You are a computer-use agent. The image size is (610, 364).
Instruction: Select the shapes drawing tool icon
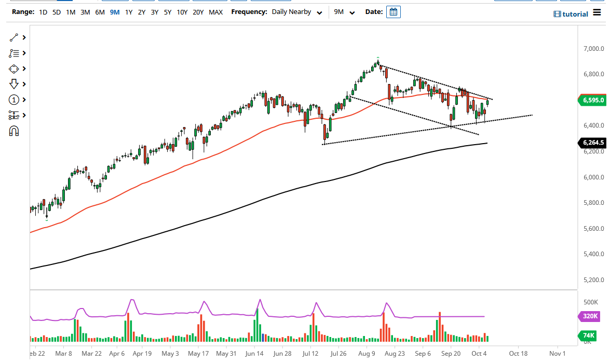coord(13,69)
